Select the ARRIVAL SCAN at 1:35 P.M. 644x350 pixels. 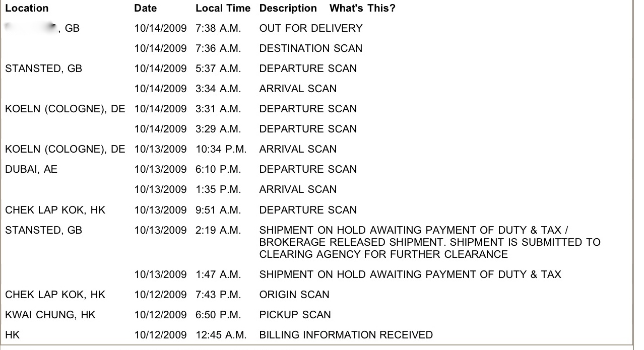pos(298,189)
